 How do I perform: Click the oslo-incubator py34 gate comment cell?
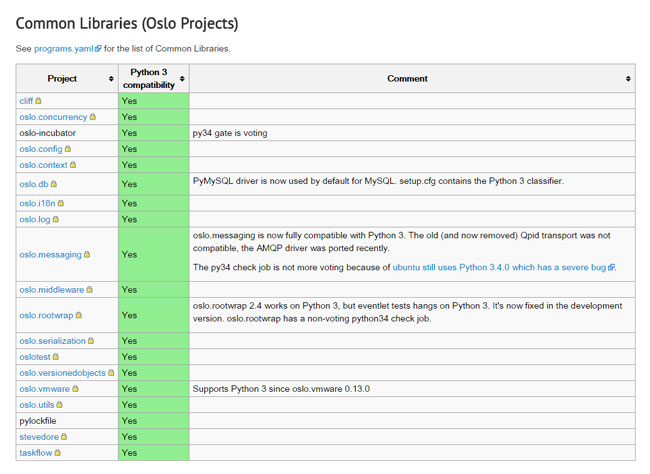(412, 133)
